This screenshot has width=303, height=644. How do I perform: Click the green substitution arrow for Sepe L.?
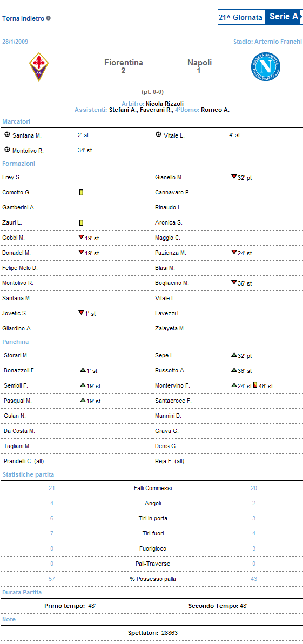tap(234, 355)
